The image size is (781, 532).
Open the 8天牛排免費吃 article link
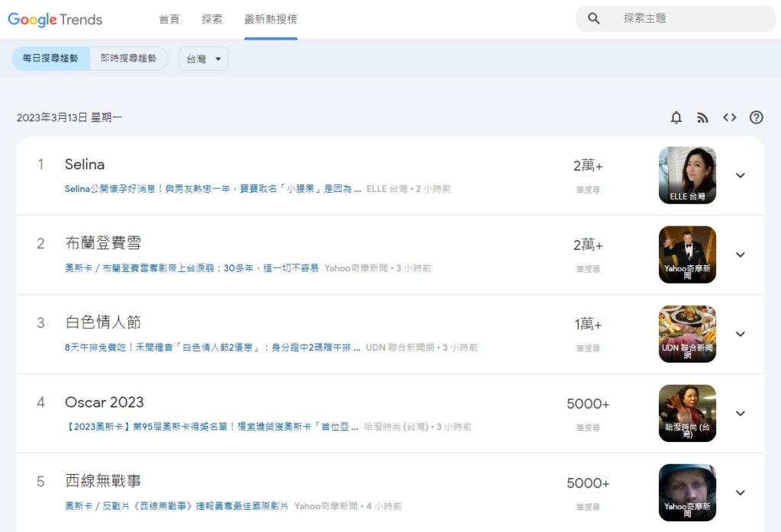(x=213, y=348)
